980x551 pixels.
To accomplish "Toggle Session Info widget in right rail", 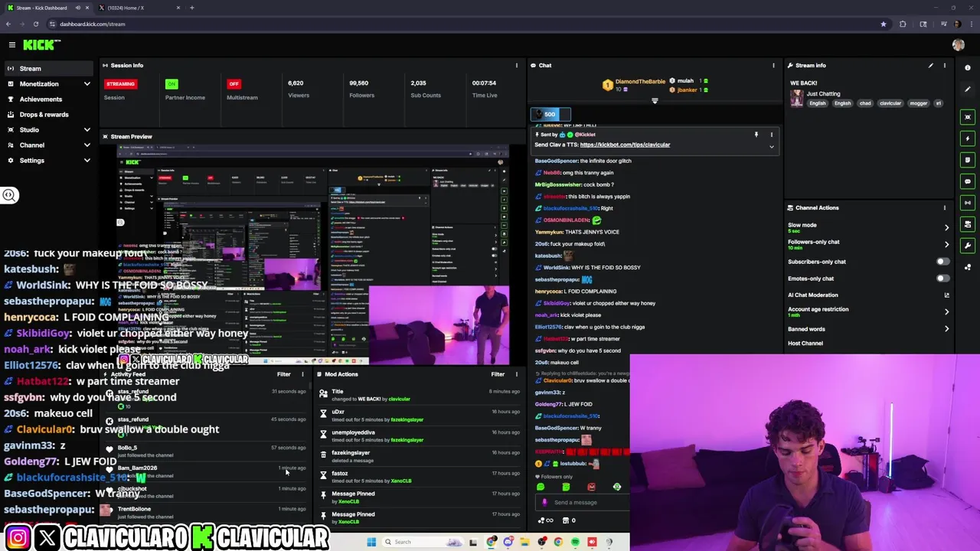I will pos(968,203).
